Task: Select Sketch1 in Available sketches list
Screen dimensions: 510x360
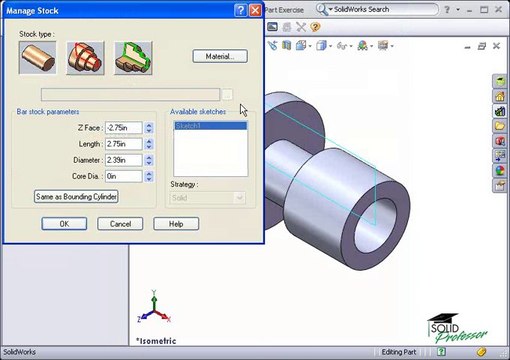Action: click(x=210, y=126)
